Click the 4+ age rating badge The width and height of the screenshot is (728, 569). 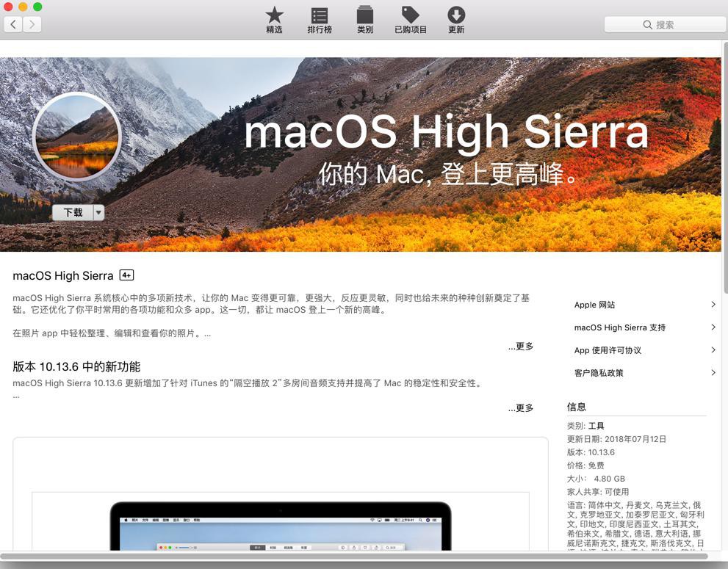(x=127, y=275)
